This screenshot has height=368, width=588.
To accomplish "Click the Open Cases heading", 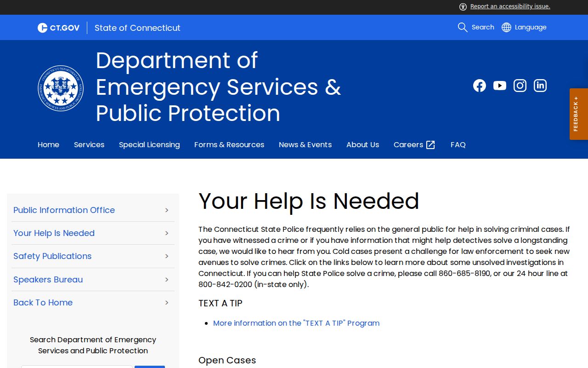I will (x=227, y=360).
